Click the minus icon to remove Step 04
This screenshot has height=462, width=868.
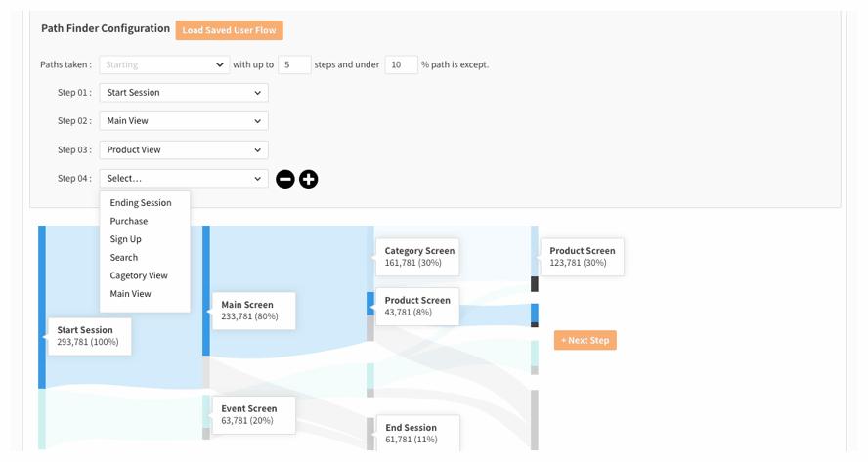(x=285, y=179)
